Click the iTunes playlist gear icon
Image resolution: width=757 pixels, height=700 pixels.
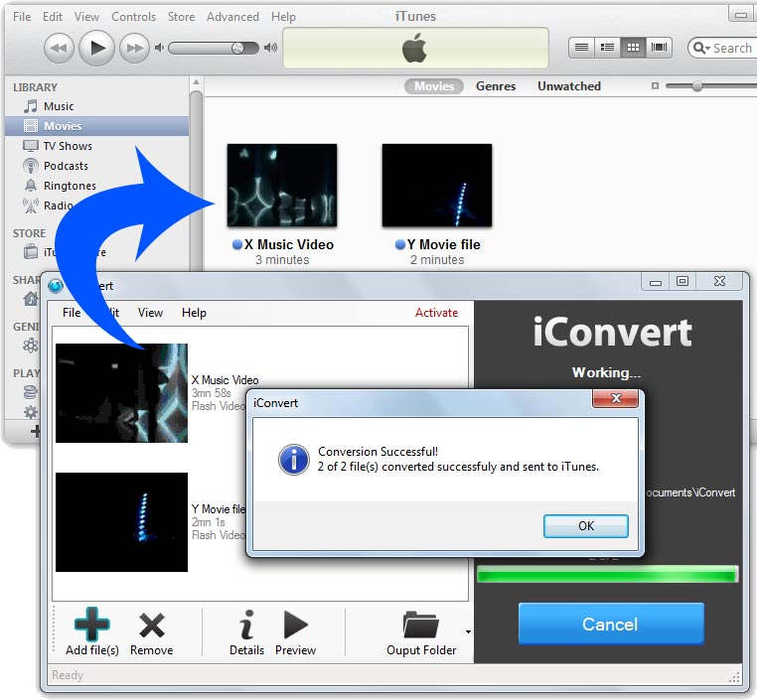[31, 411]
